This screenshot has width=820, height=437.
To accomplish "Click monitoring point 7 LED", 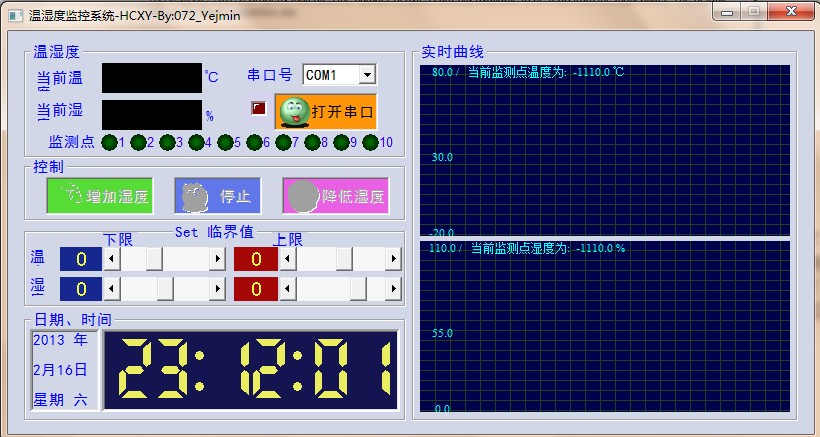I will point(283,142).
